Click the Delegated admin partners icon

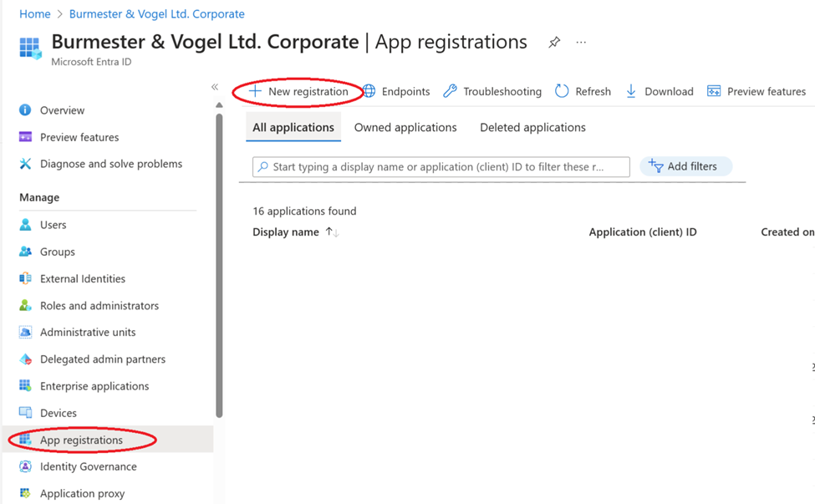[25, 359]
